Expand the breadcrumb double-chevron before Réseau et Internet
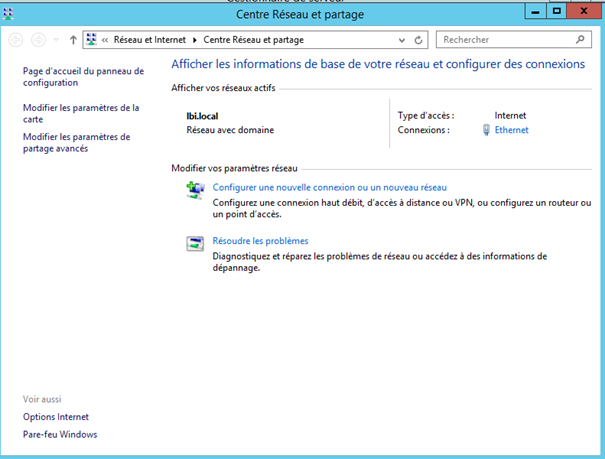This screenshot has height=459, width=605. click(x=106, y=40)
